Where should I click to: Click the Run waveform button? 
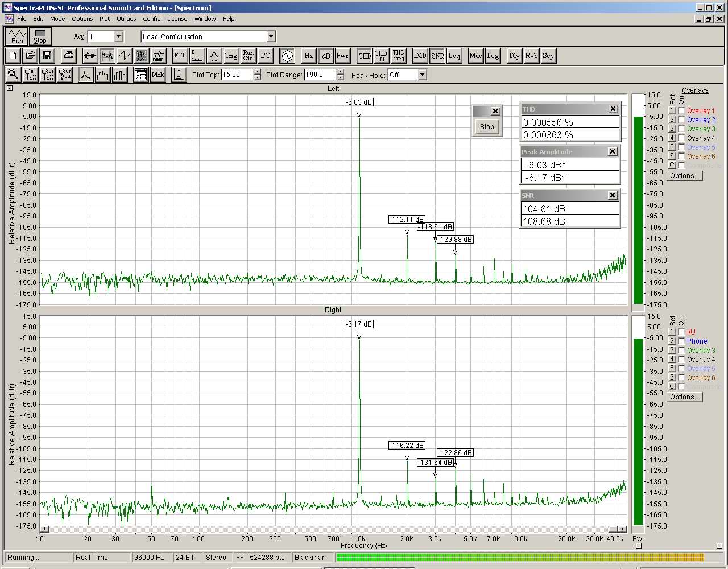pyautogui.click(x=17, y=36)
